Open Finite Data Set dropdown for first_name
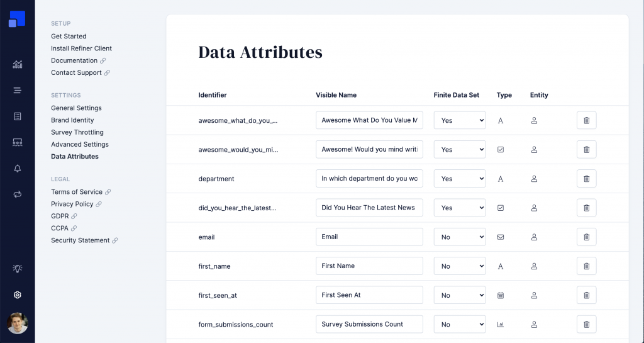Viewport: 644px width, 343px height. [460, 266]
